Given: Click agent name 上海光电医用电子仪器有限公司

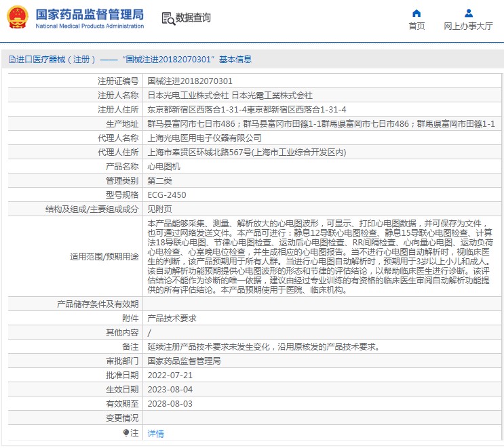Looking at the screenshot, I should pos(204,138).
